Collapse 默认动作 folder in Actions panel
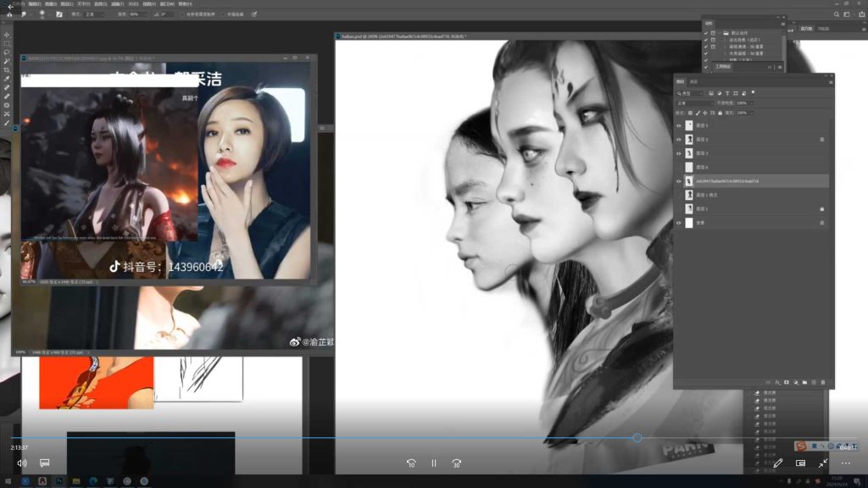The image size is (868, 488). (x=721, y=33)
